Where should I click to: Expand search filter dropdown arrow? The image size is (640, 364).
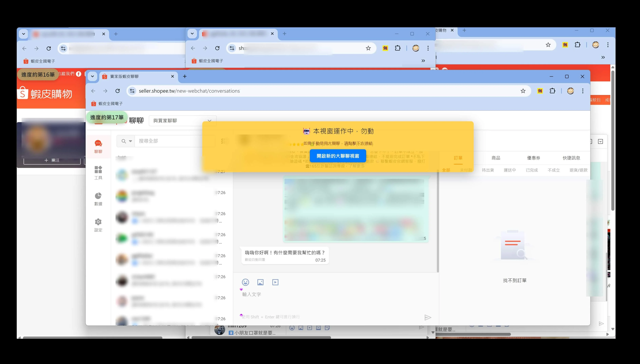(x=130, y=141)
